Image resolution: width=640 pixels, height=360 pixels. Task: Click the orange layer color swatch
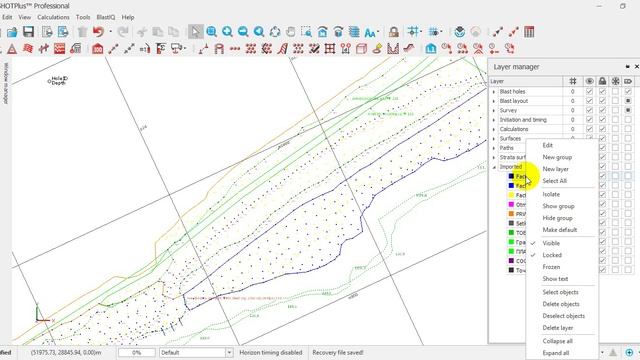tap(511, 214)
